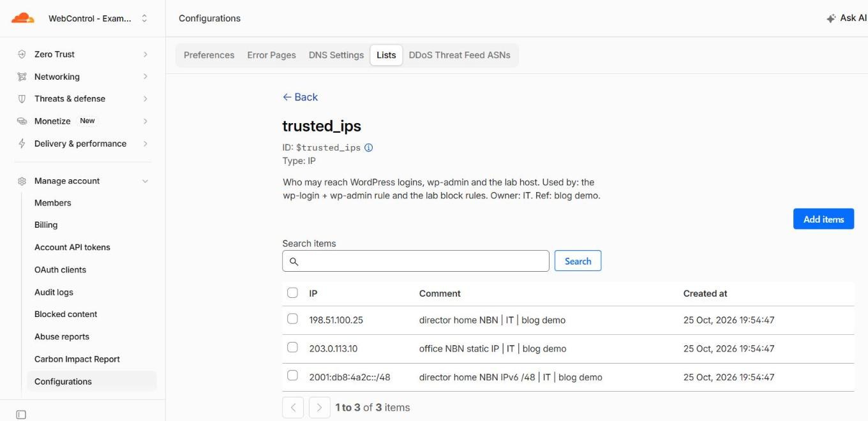Click the 2001:db8:4a2c::/48 IP cell
This screenshot has width=868, height=421.
350,377
